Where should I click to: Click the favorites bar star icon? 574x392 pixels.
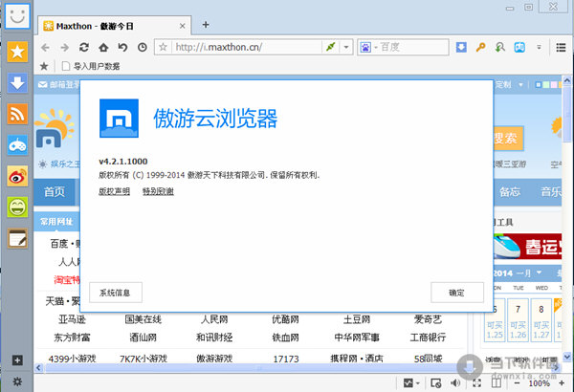click(44, 66)
